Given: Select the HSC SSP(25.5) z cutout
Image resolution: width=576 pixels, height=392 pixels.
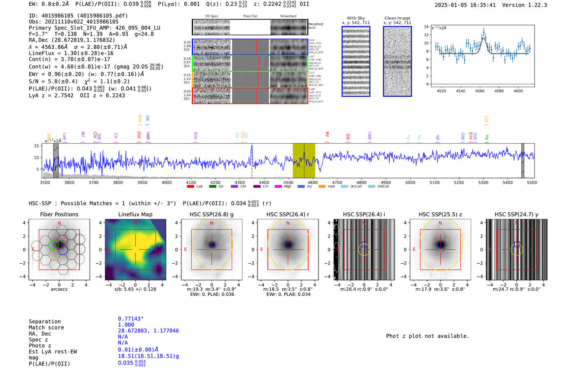Looking at the screenshot, I should 440,250.
